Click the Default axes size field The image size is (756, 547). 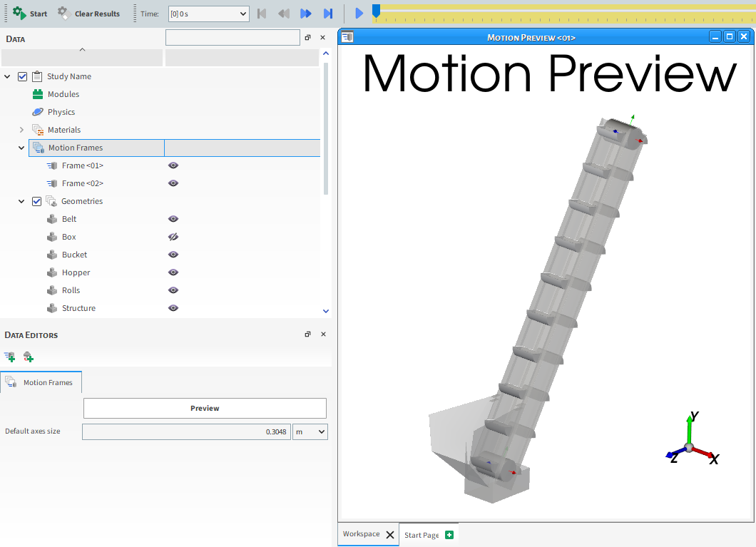coord(186,431)
